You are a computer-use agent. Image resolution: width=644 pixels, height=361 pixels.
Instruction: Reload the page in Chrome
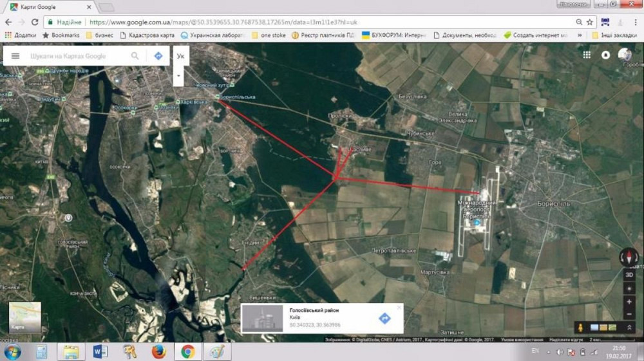[x=35, y=22]
